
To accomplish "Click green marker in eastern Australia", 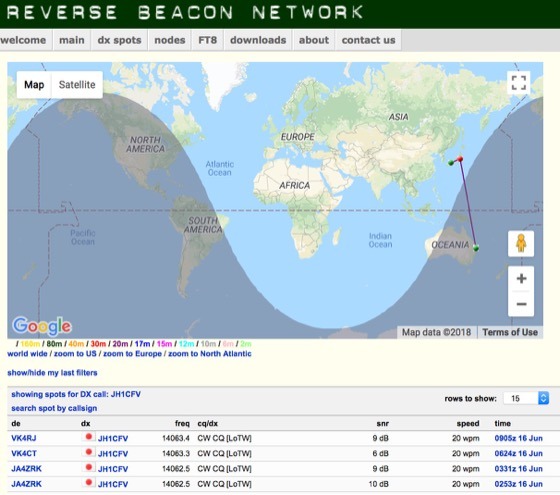I will tap(476, 247).
